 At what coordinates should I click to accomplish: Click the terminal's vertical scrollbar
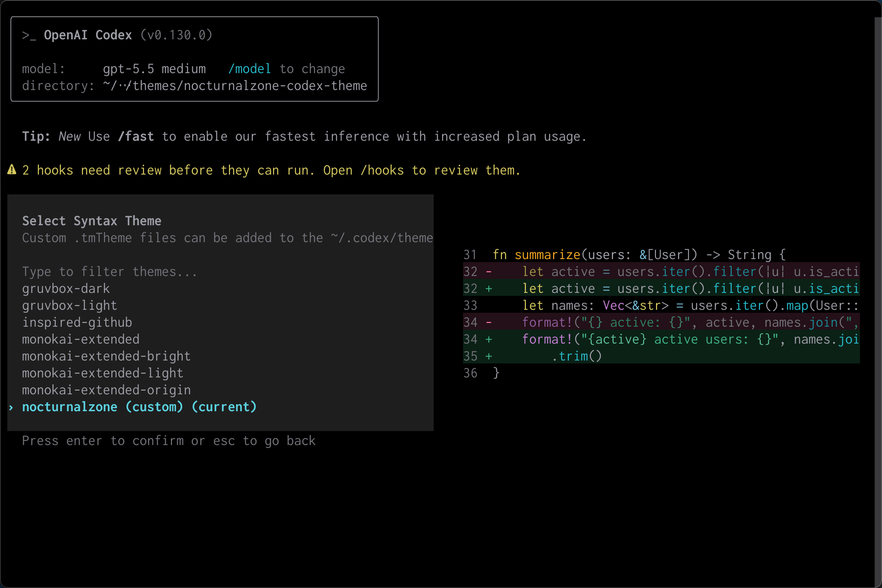(x=878, y=302)
